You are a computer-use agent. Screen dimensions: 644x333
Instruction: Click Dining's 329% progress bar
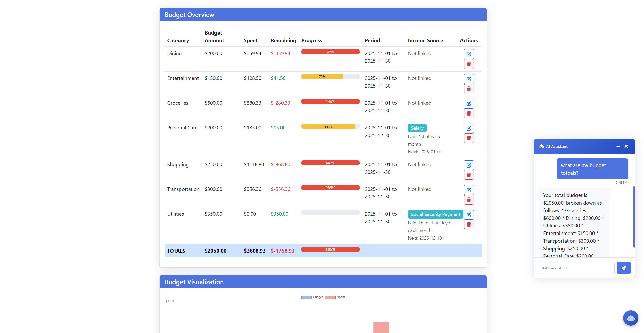pos(330,52)
